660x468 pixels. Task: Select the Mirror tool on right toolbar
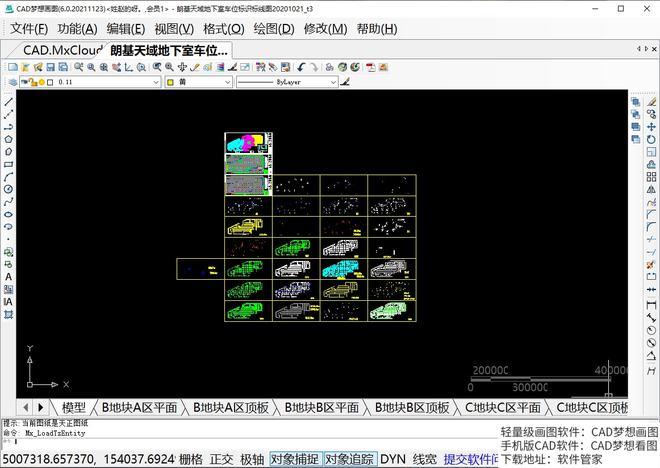click(651, 189)
